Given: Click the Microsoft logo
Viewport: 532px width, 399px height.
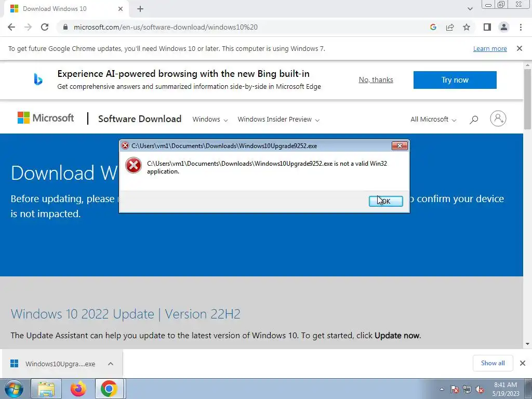Looking at the screenshot, I should click(46, 118).
